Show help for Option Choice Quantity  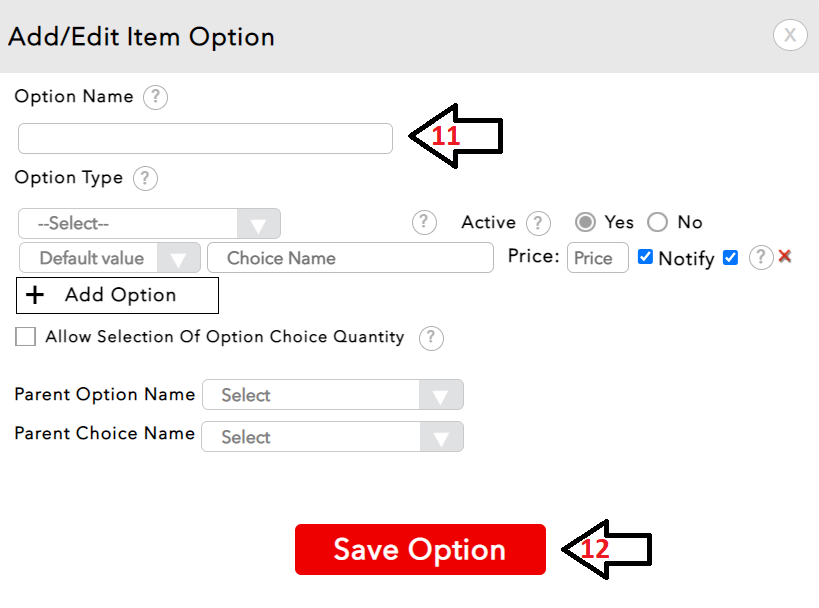(x=431, y=338)
